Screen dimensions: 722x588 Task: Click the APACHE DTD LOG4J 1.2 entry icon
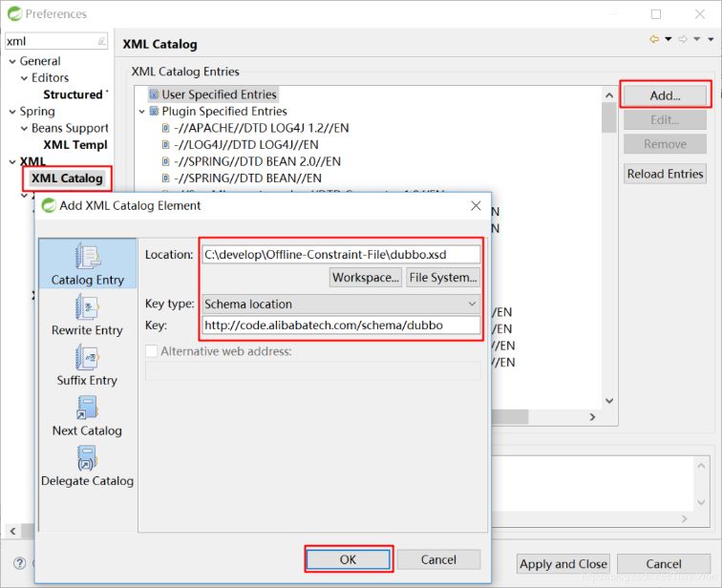click(x=166, y=128)
